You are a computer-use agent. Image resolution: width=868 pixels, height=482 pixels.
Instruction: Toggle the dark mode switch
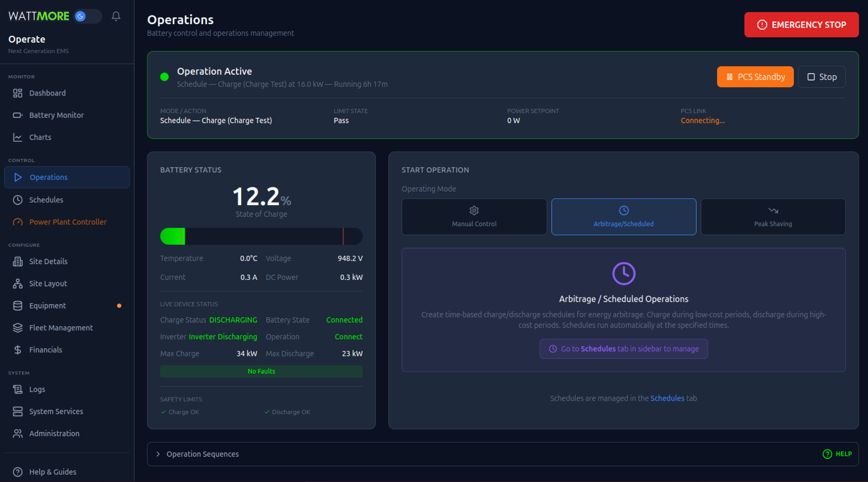click(88, 16)
